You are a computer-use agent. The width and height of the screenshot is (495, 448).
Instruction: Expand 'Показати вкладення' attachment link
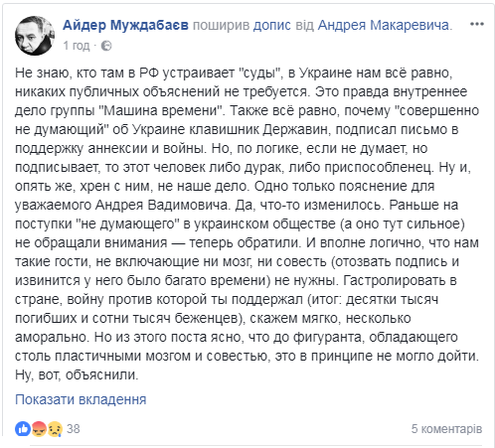(x=81, y=399)
